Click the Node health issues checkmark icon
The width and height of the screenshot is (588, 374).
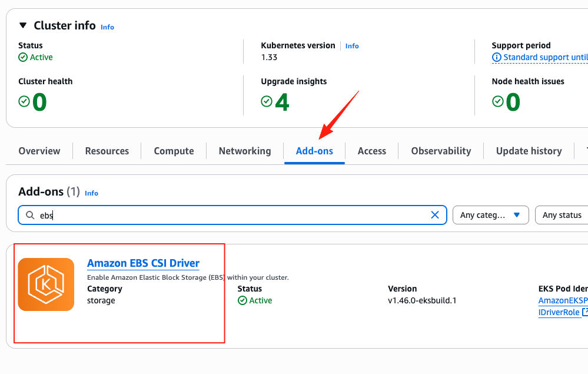coord(497,101)
